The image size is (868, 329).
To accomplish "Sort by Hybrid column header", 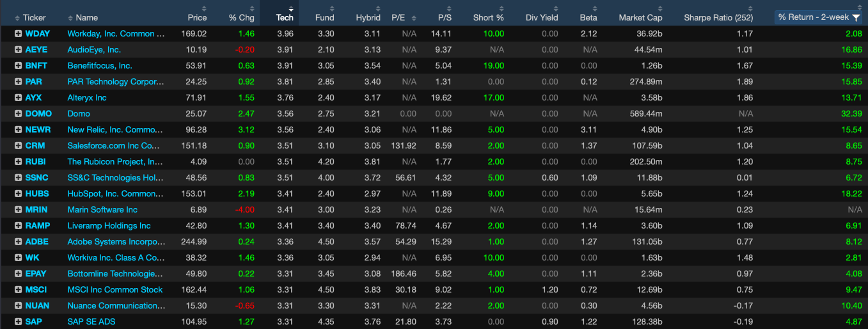I will (x=368, y=17).
